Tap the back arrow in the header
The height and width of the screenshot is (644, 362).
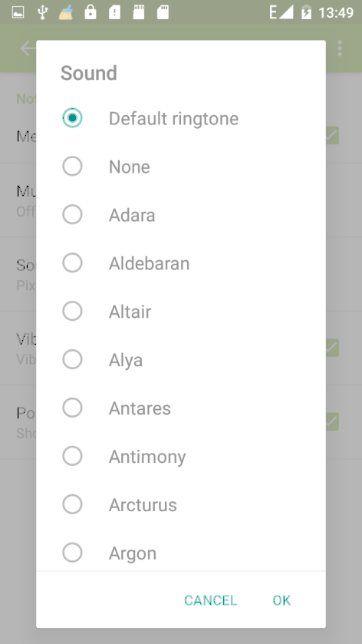(28, 48)
